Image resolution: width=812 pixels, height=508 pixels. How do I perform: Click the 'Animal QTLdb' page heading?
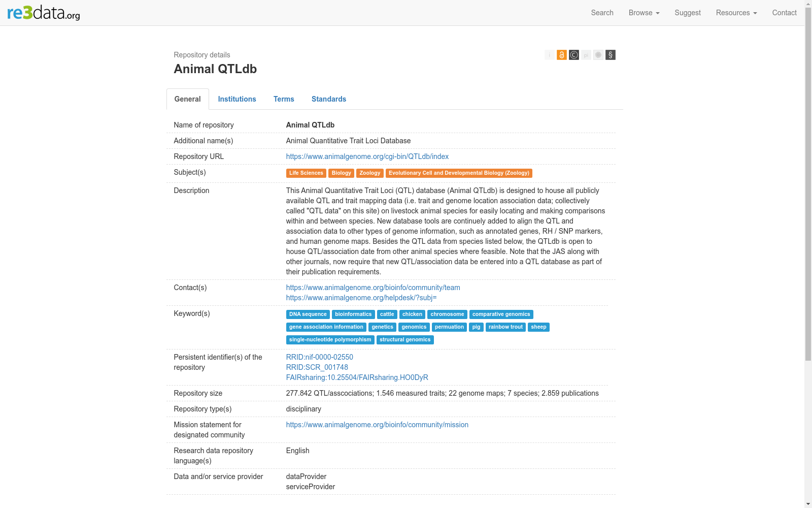pos(215,69)
